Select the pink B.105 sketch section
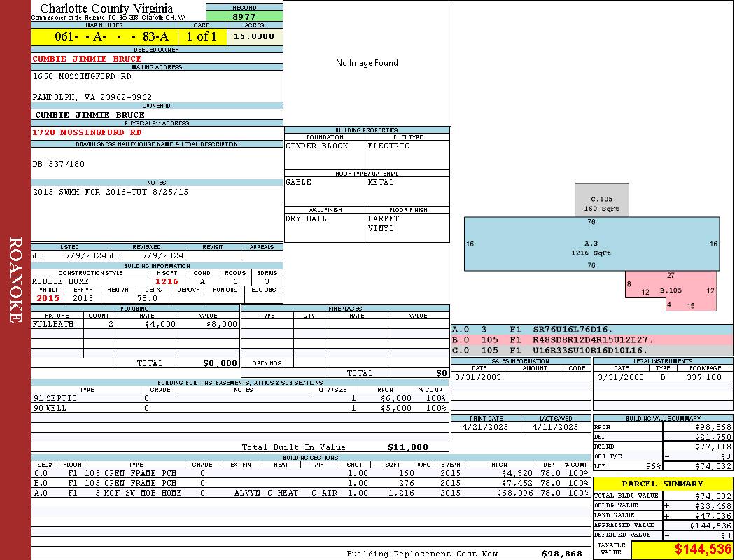This screenshot has width=735, height=560. 671,289
